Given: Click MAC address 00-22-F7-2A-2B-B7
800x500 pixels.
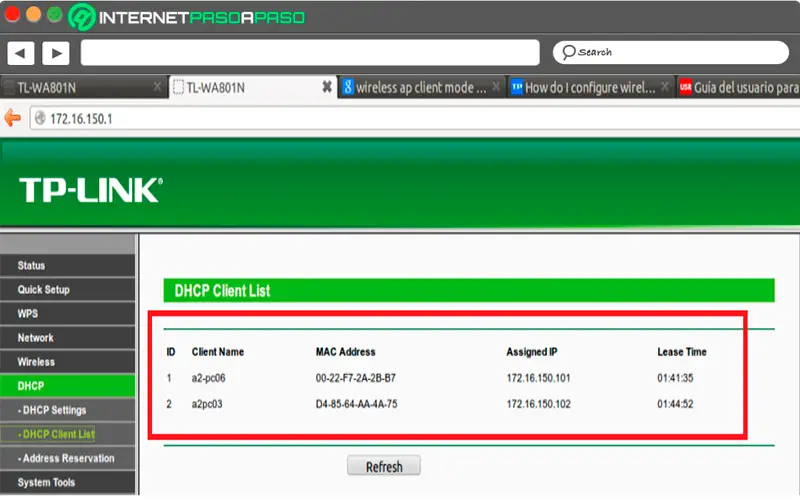Looking at the screenshot, I should pos(356,378).
